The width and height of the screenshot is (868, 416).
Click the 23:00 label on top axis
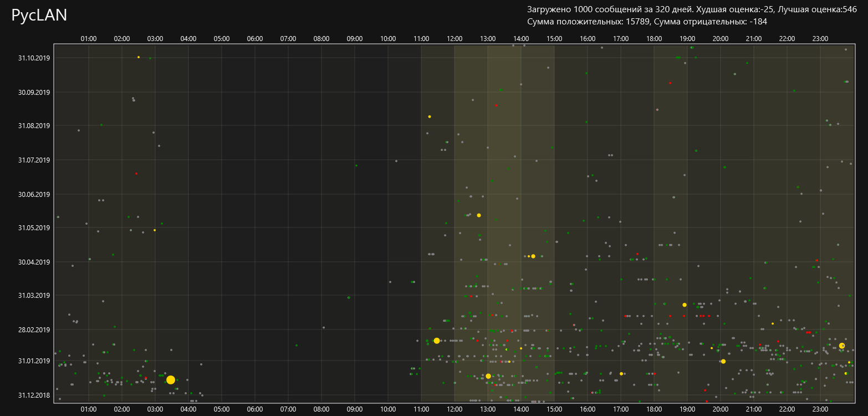pos(820,39)
